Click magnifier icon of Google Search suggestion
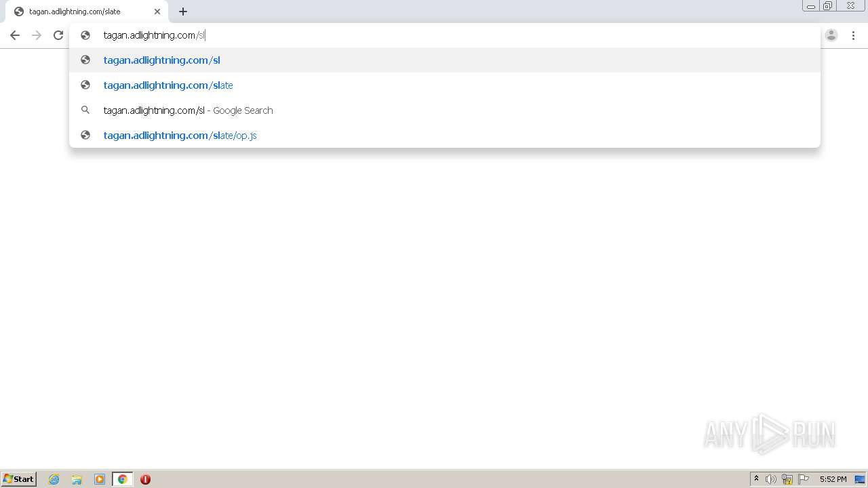The height and width of the screenshot is (488, 868). tap(85, 110)
